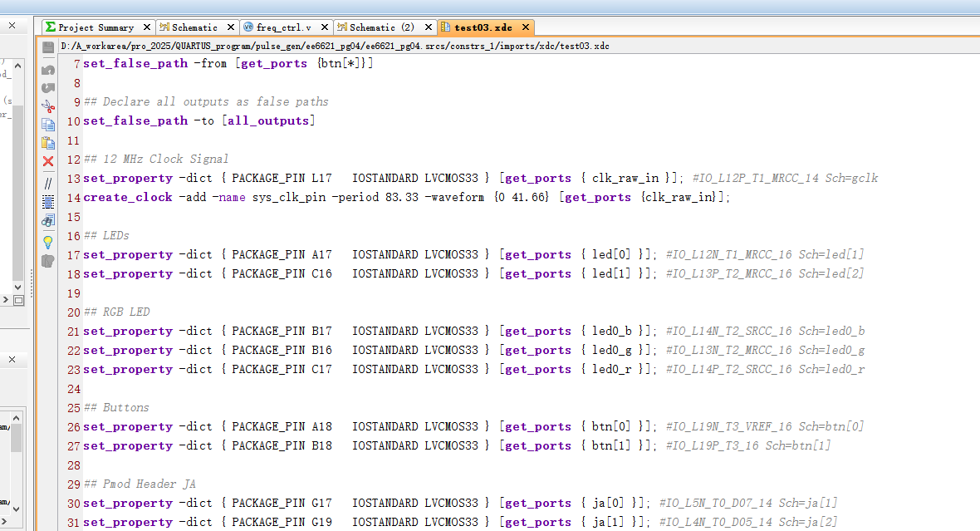The width and height of the screenshot is (980, 531).
Task: Click pin B18 on line 27
Action: tap(321, 446)
